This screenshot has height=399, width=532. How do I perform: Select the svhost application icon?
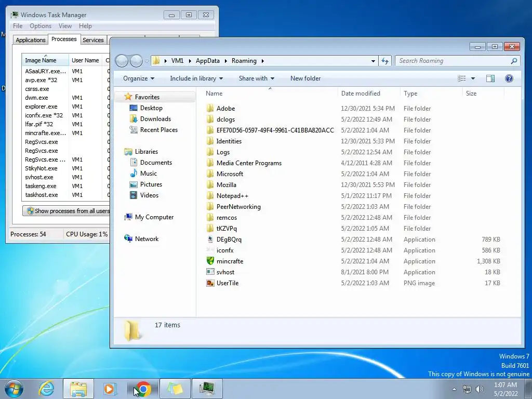210,272
